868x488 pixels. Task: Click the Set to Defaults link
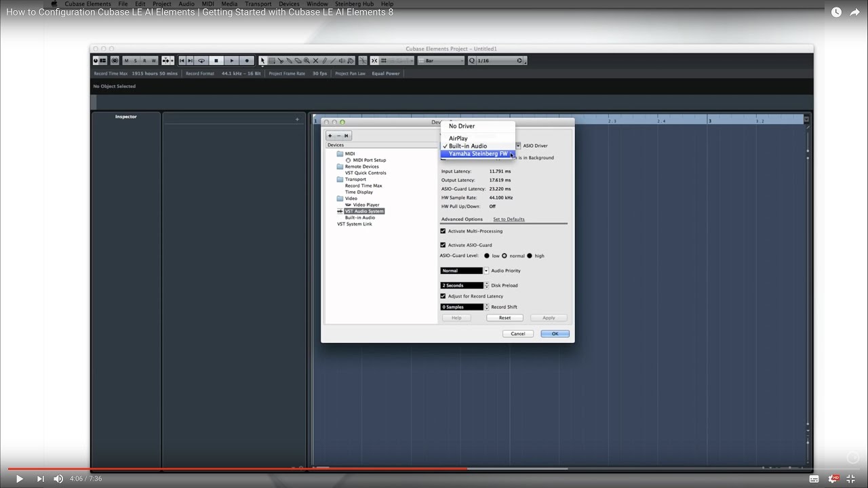point(509,219)
